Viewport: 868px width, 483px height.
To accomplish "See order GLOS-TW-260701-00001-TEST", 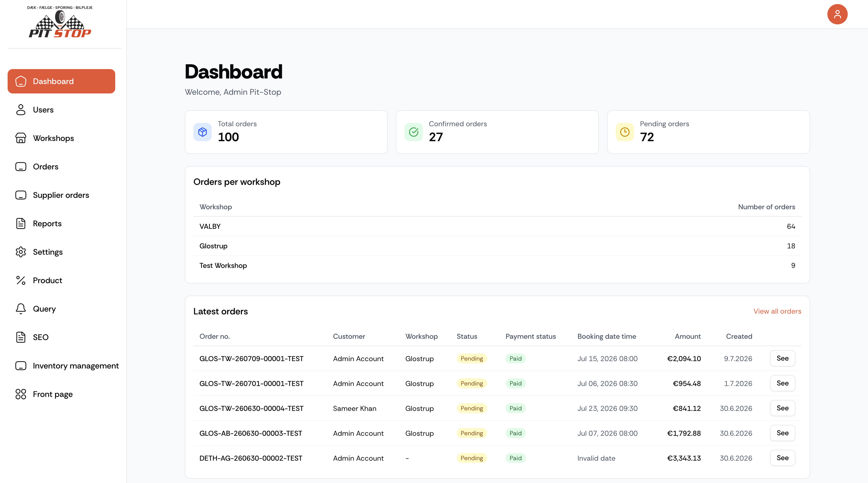I will (782, 383).
